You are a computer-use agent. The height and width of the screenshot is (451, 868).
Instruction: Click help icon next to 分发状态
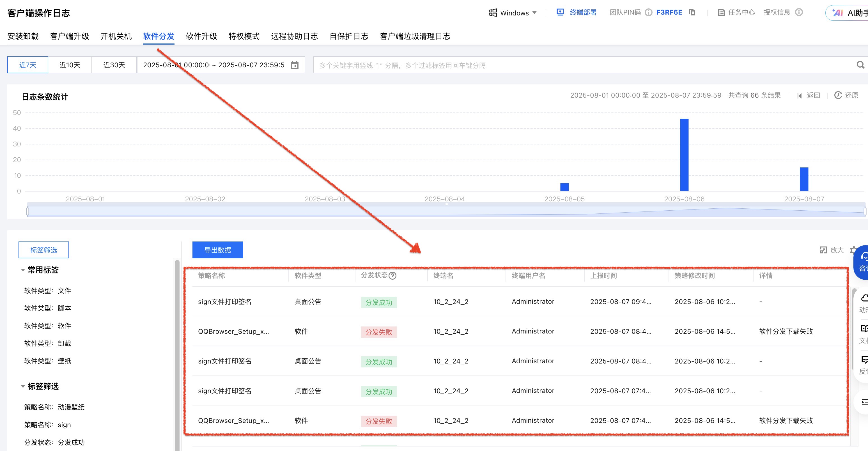click(x=392, y=276)
